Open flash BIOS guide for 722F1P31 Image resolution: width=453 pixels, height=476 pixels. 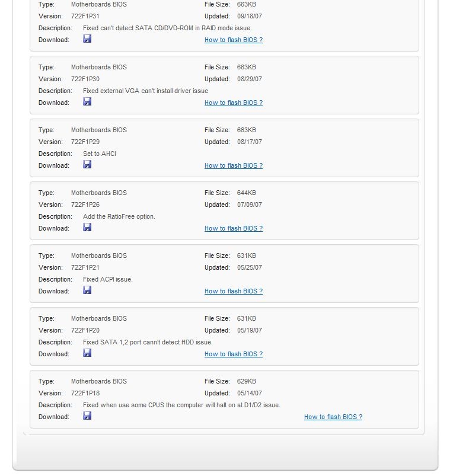pos(234,40)
